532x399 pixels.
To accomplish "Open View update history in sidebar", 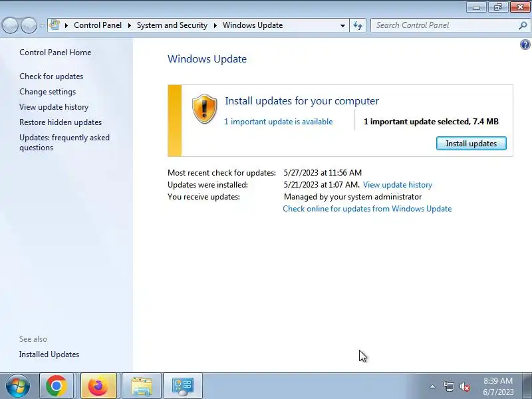I will [x=54, y=107].
